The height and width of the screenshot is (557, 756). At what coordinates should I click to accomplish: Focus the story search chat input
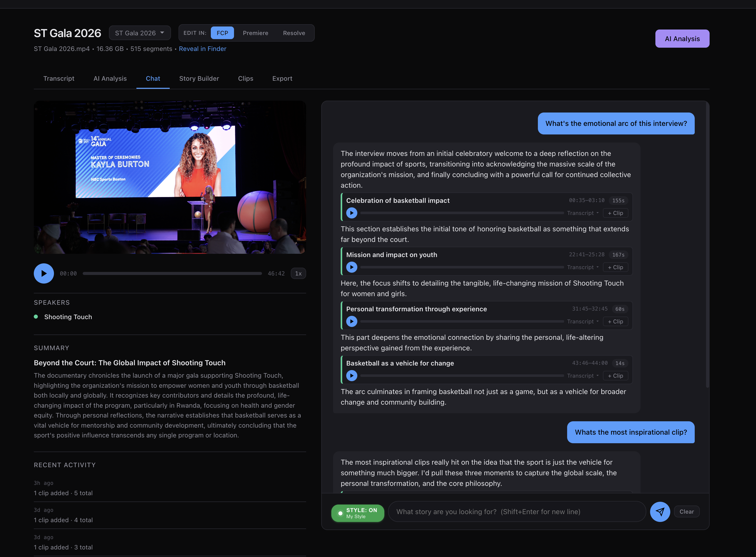point(517,512)
